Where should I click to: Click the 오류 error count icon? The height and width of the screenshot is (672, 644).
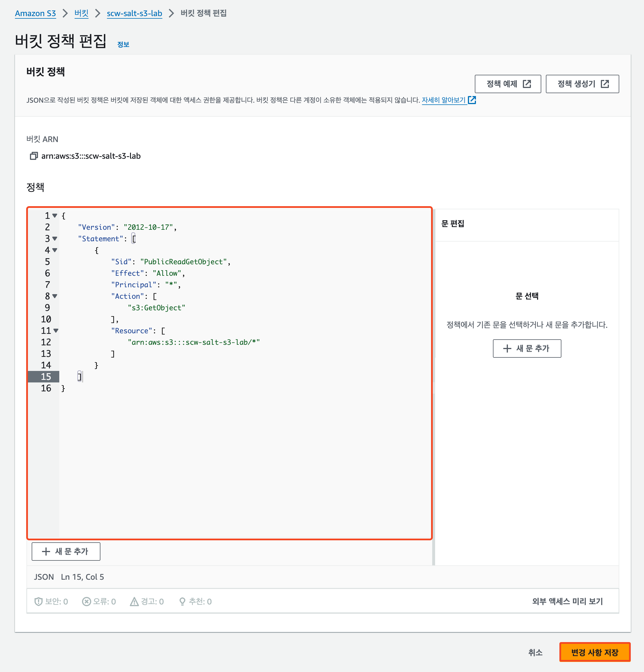(86, 601)
